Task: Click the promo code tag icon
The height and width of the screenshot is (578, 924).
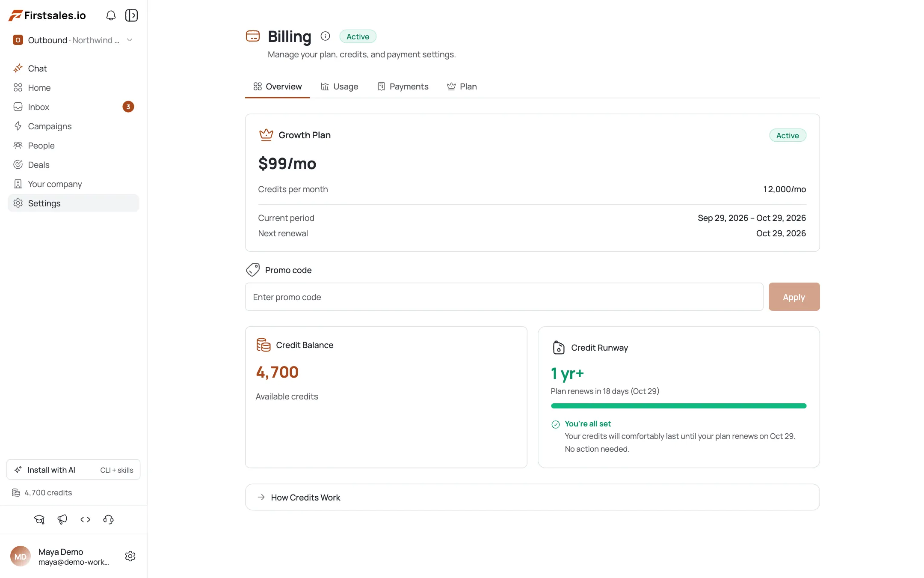Action: 253,270
